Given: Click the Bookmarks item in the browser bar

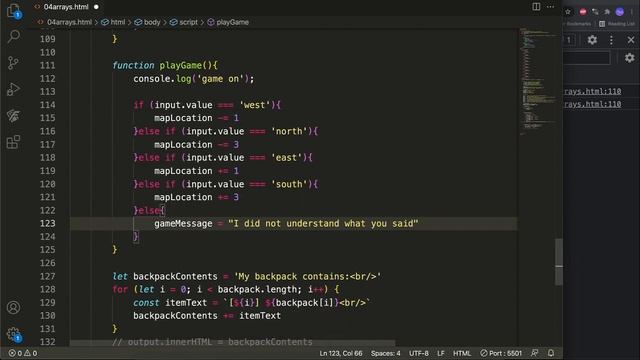Looking at the screenshot, I should (x=578, y=24).
